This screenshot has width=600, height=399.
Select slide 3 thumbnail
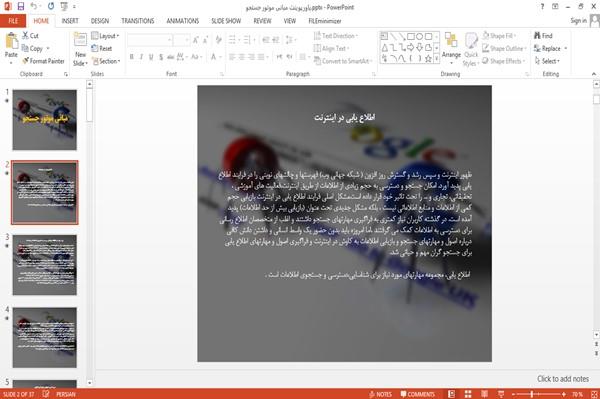(44, 265)
